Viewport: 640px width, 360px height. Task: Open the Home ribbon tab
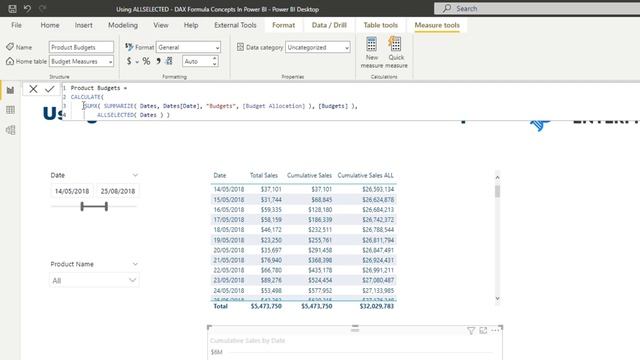point(50,25)
